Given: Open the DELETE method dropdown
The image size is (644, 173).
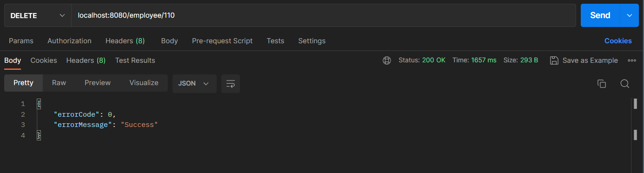Looking at the screenshot, I should [x=37, y=15].
